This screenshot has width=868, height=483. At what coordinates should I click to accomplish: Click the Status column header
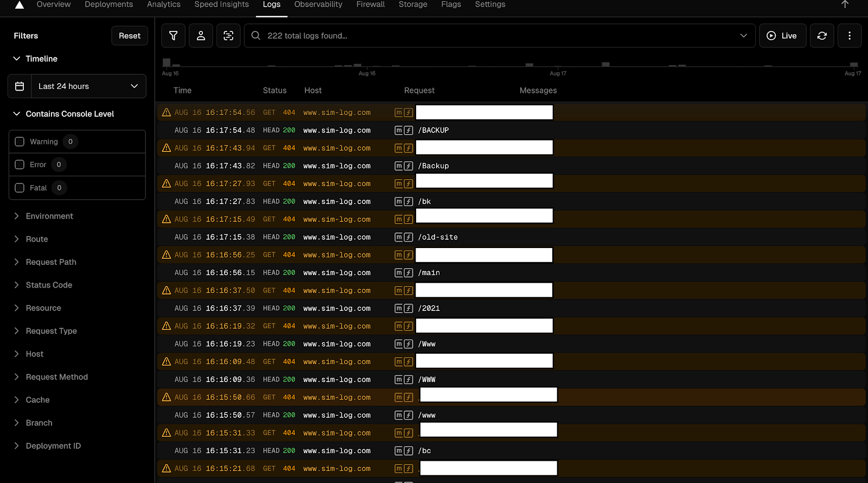coord(275,91)
